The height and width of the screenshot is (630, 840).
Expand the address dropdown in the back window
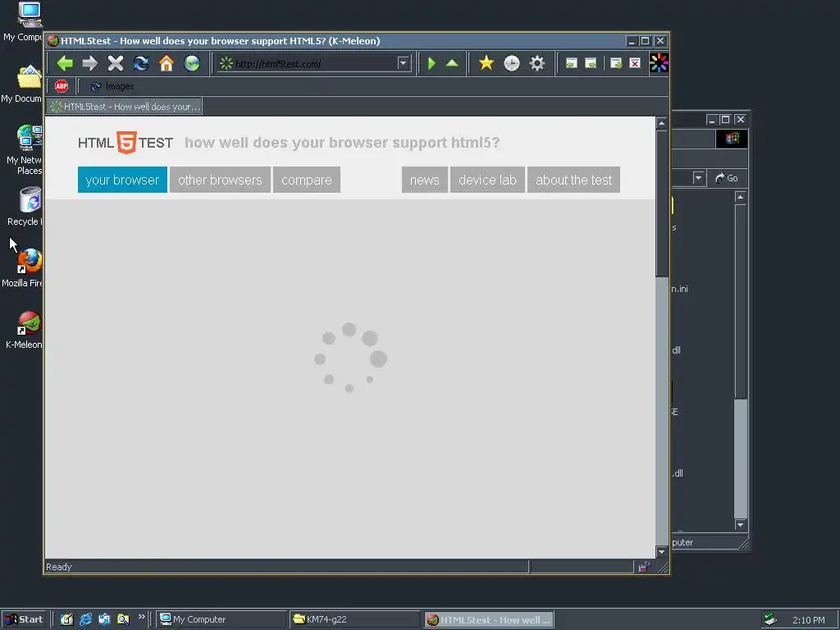click(698, 178)
